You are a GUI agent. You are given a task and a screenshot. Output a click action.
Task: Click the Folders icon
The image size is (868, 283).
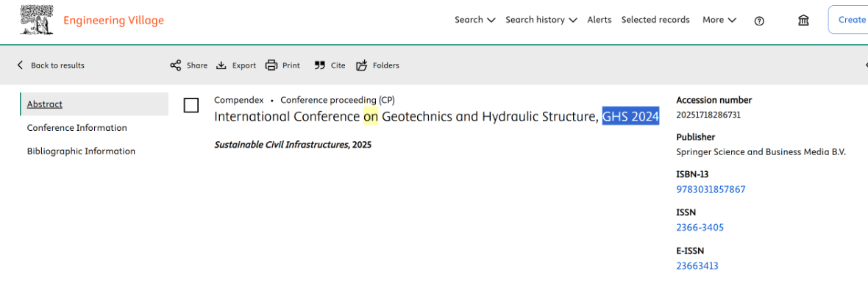click(361, 65)
